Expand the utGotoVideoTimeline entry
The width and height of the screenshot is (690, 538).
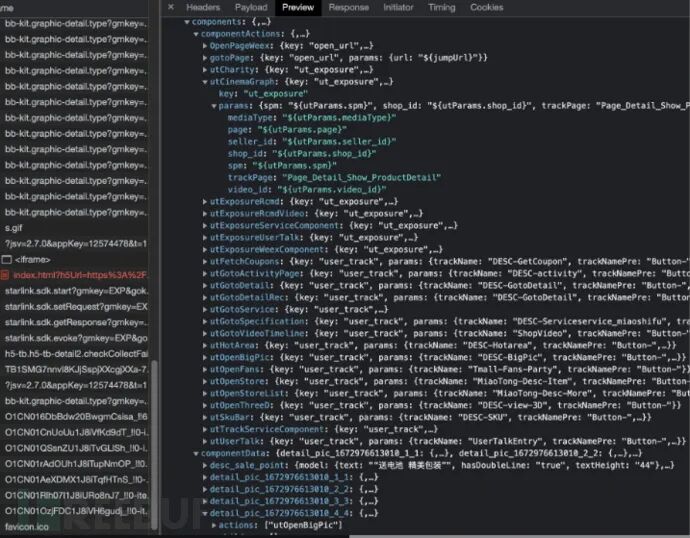(x=205, y=333)
